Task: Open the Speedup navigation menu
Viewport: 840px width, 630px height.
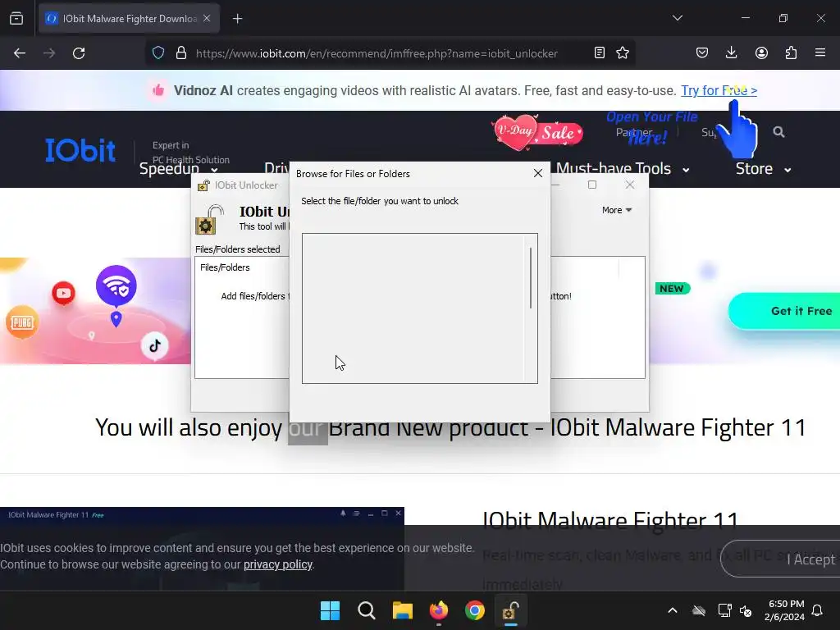Action: coord(178,169)
